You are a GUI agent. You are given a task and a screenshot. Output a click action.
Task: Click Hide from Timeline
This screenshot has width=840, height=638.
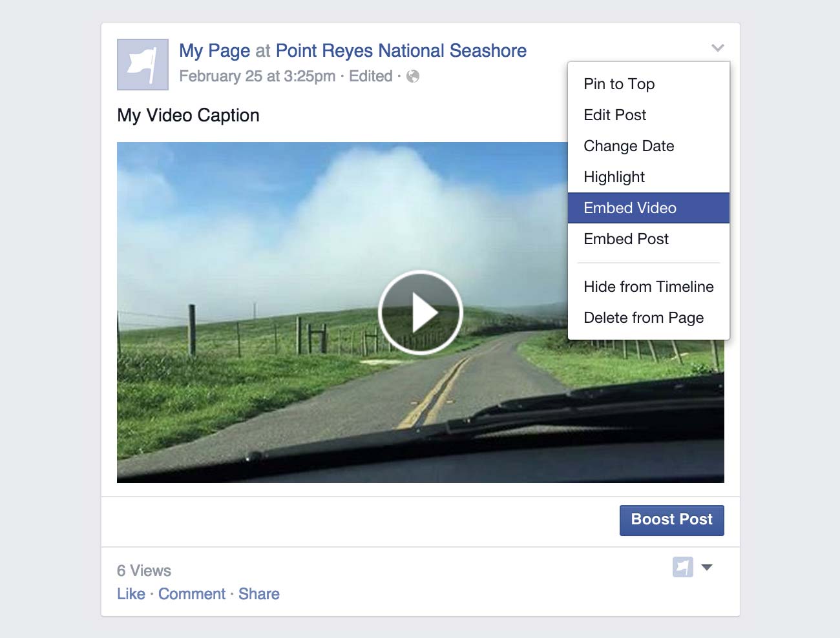[648, 287]
